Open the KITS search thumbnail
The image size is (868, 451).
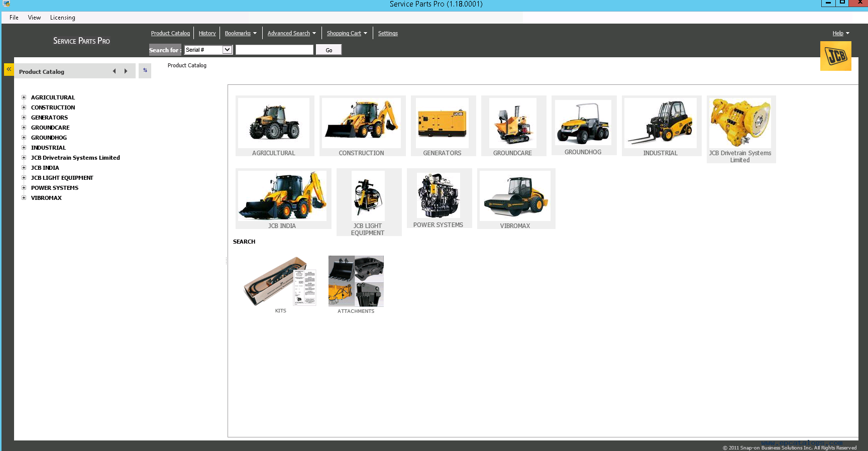(280, 281)
